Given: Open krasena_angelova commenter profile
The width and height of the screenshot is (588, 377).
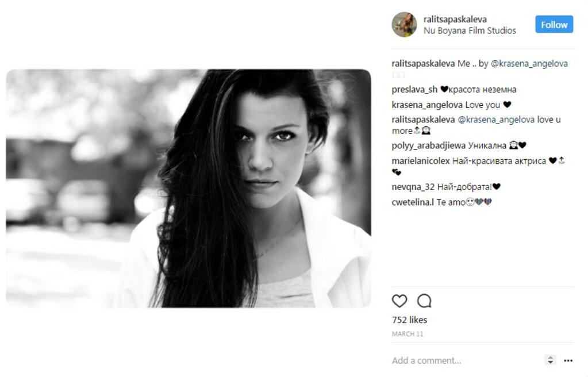Looking at the screenshot, I should click(426, 105).
